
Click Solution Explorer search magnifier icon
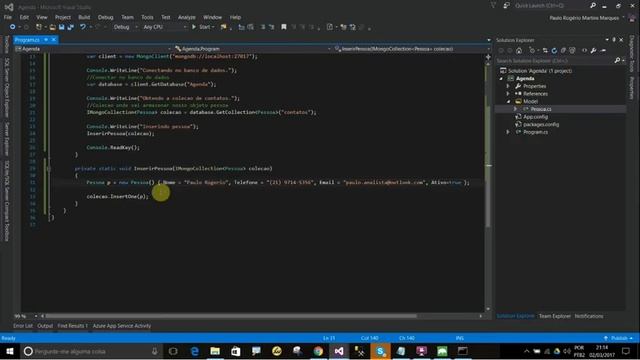[617, 60]
